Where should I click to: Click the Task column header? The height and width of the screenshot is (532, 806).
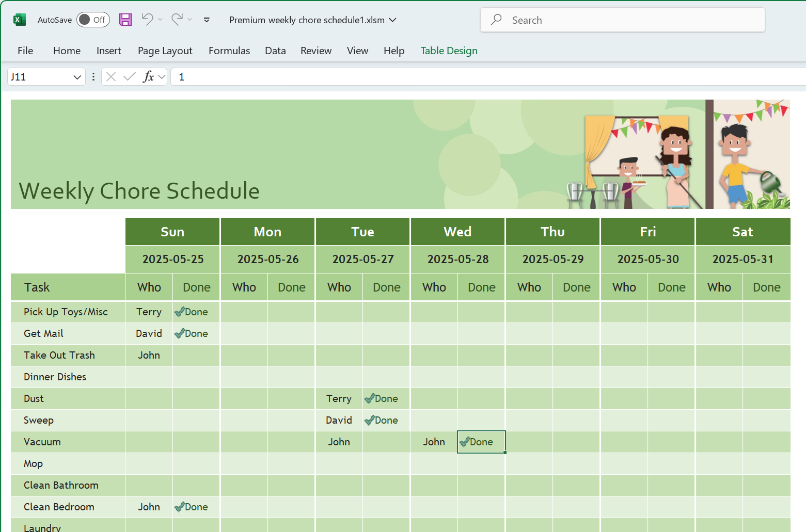pyautogui.click(x=68, y=287)
